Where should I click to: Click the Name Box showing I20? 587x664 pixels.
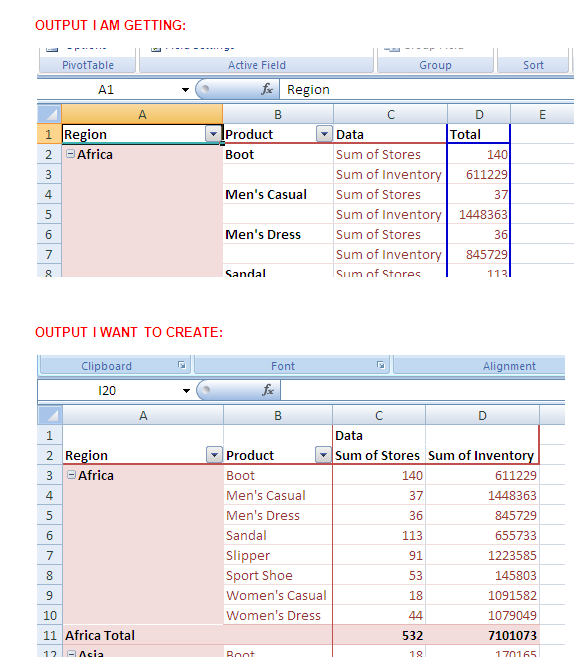[107, 390]
